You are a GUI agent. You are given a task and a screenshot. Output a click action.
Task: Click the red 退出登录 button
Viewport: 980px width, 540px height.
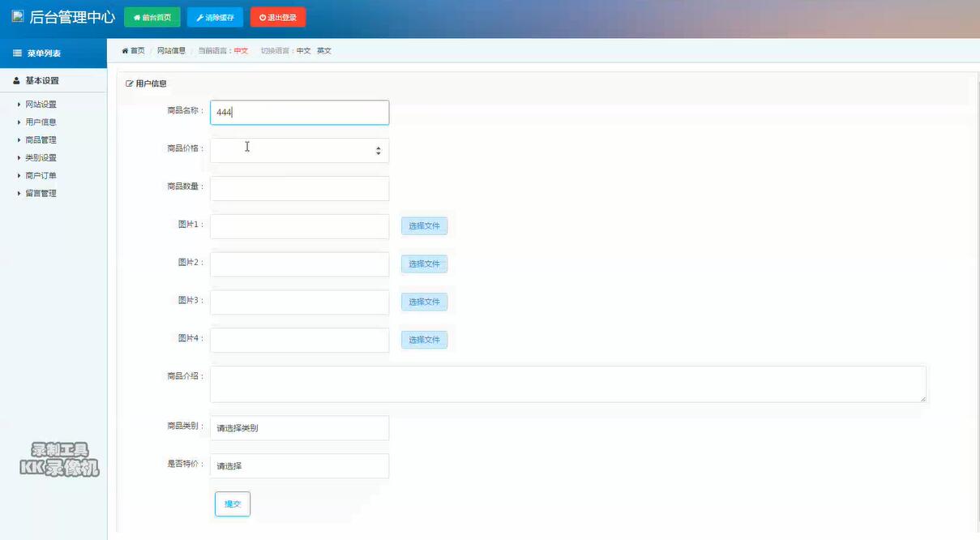[278, 17]
